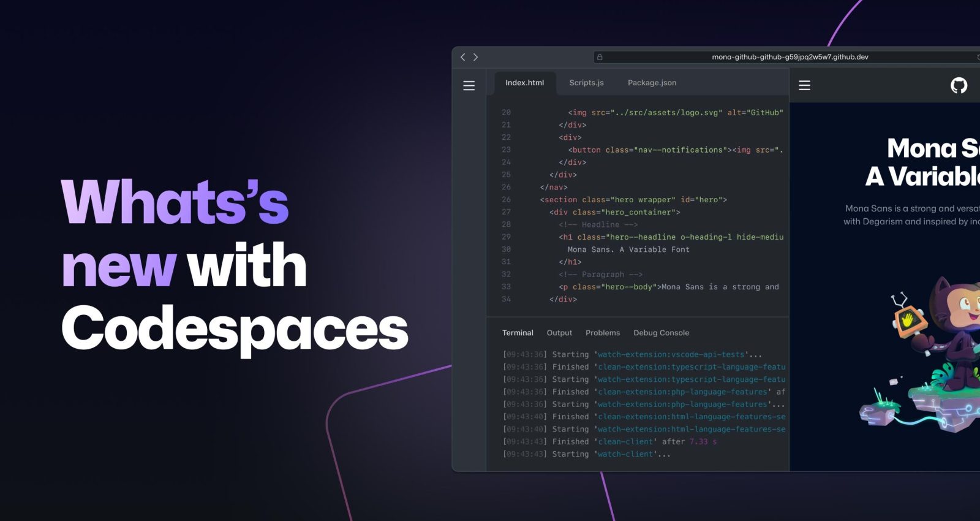Select the Output panel tab
Viewport: 980px width, 521px height.
pos(559,333)
